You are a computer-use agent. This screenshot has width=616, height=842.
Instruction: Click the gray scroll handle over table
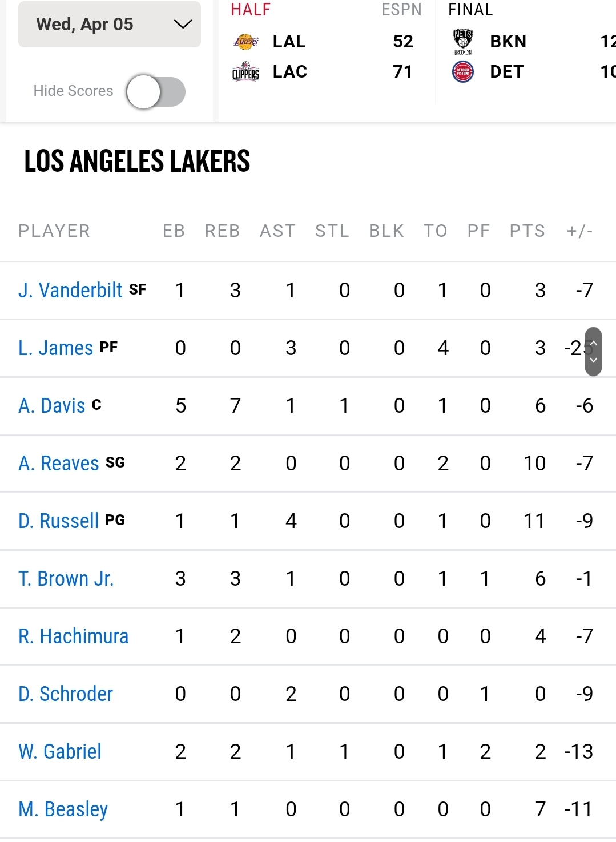(x=593, y=352)
